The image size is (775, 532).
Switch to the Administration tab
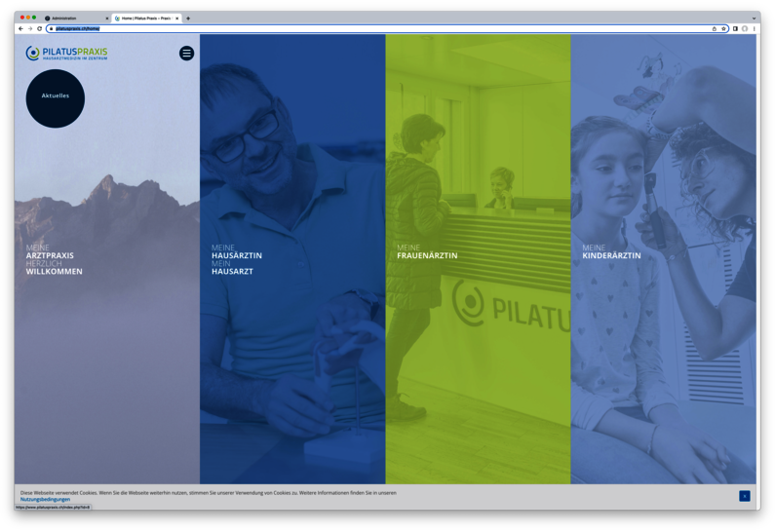[x=74, y=19]
